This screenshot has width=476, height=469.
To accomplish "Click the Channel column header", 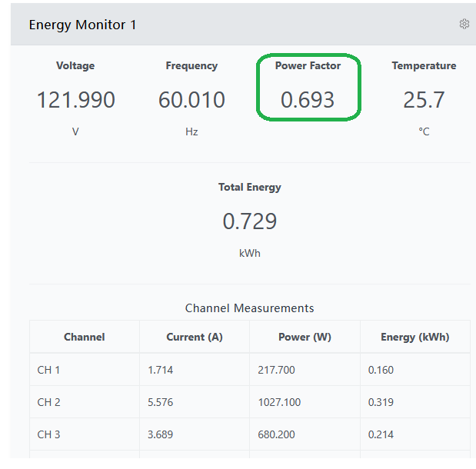I will coord(85,337).
